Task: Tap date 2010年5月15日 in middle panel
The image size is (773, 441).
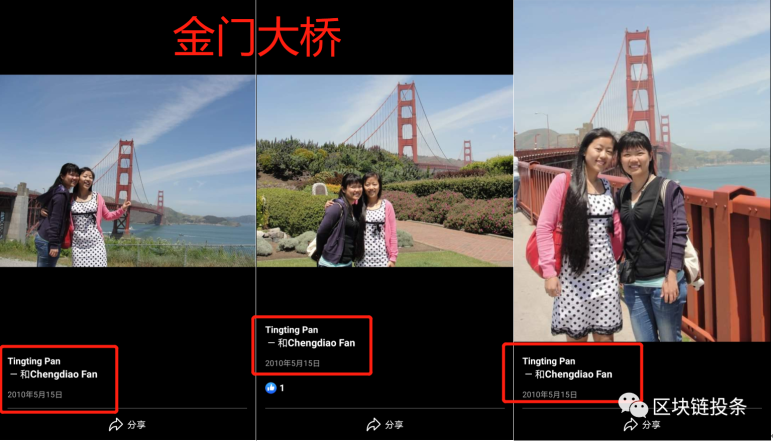Action: (x=292, y=363)
